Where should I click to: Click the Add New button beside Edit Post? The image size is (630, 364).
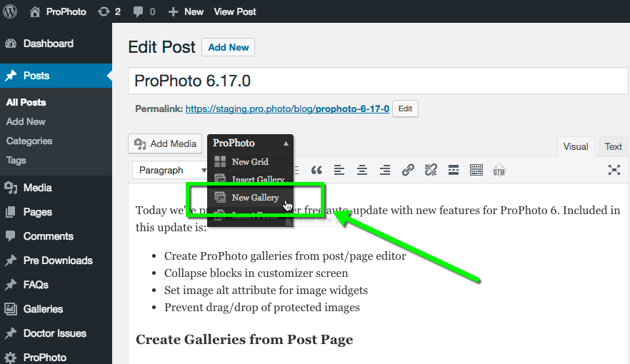229,47
